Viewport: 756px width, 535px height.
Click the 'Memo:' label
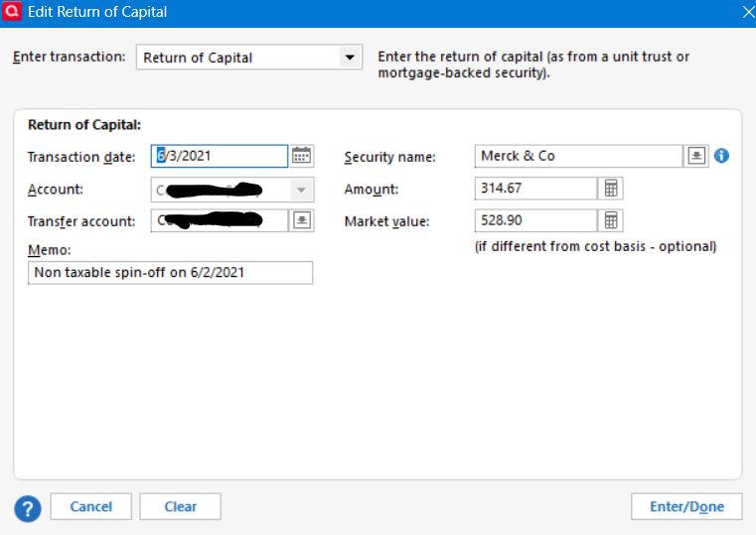click(x=50, y=250)
